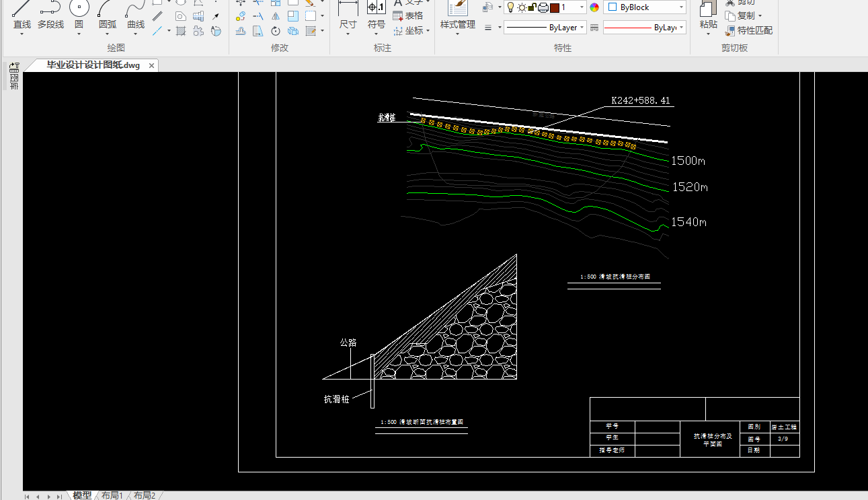Viewport: 868px width, 500px height.
Task: Select the stretch tool in 修改 panel
Action: pyautogui.click(x=258, y=31)
